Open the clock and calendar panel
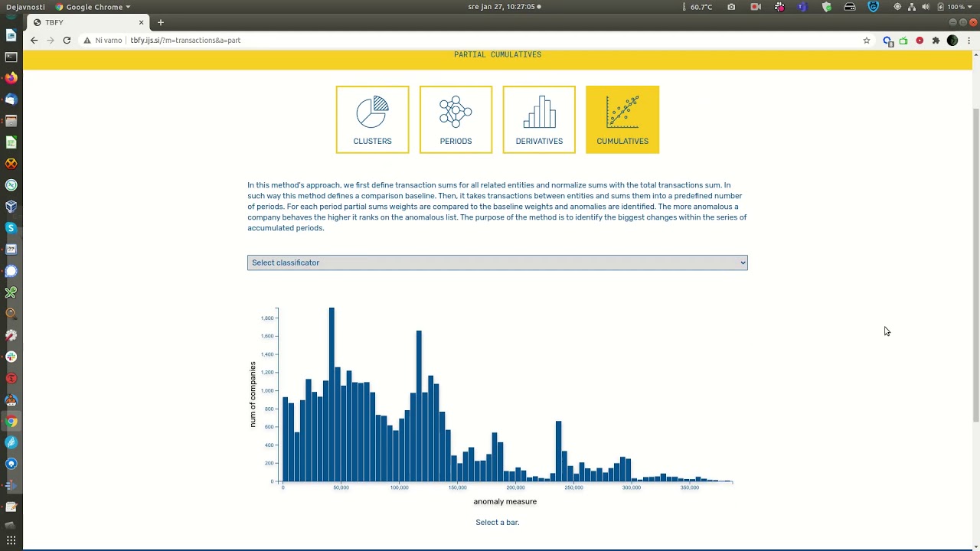 [504, 7]
